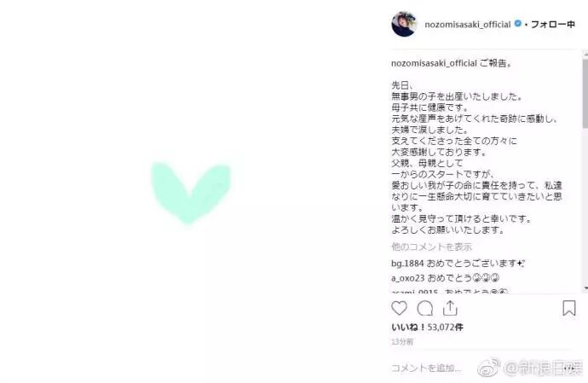Like the post with the heart icon
The image size is (588, 383).
tap(399, 308)
